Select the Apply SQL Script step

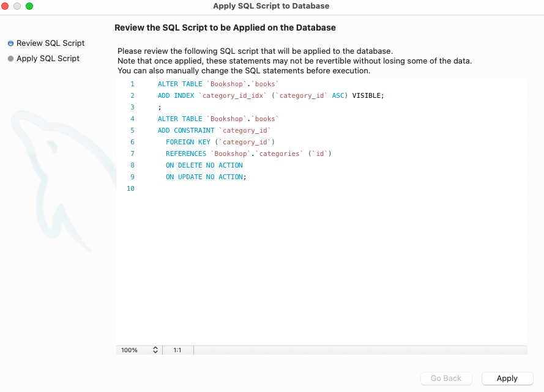point(43,59)
